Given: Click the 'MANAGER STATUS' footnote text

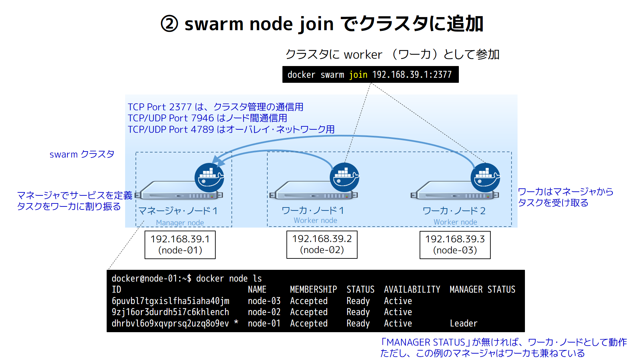Looking at the screenshot, I should (503, 342).
